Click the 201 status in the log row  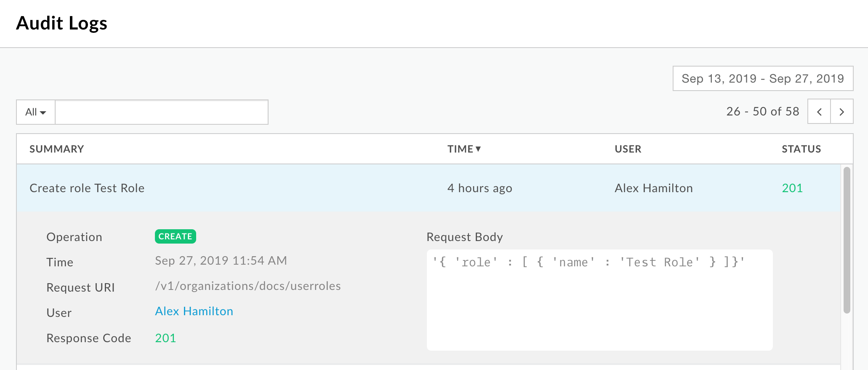792,188
